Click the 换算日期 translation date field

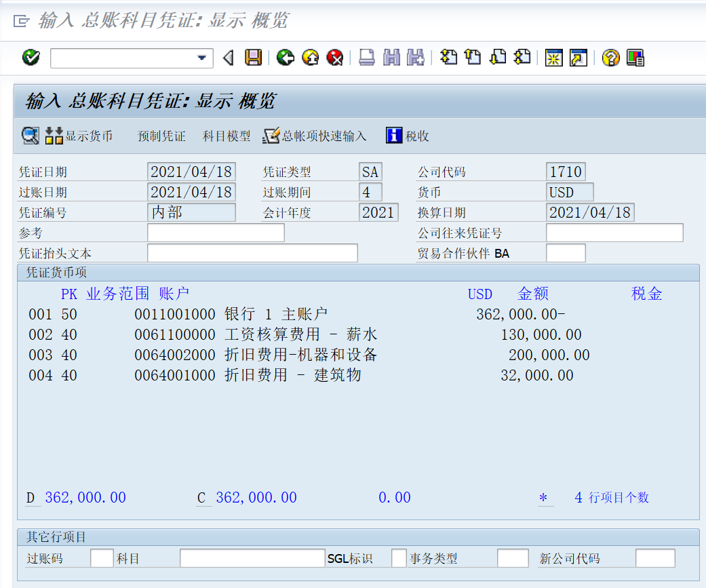590,212
